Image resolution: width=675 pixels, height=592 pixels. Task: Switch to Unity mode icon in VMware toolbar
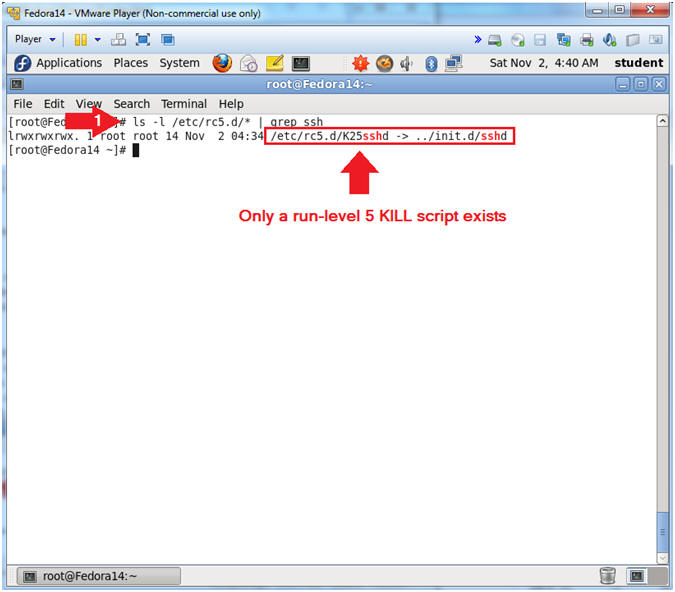click(168, 40)
